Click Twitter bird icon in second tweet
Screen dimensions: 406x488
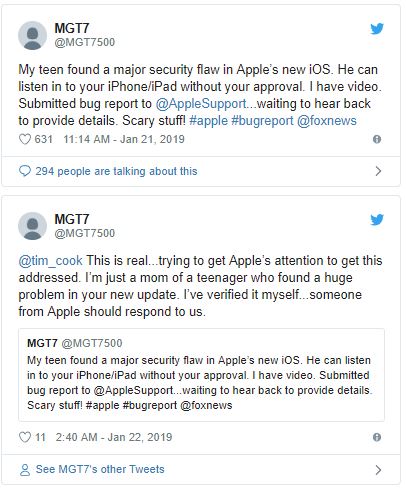point(377,220)
